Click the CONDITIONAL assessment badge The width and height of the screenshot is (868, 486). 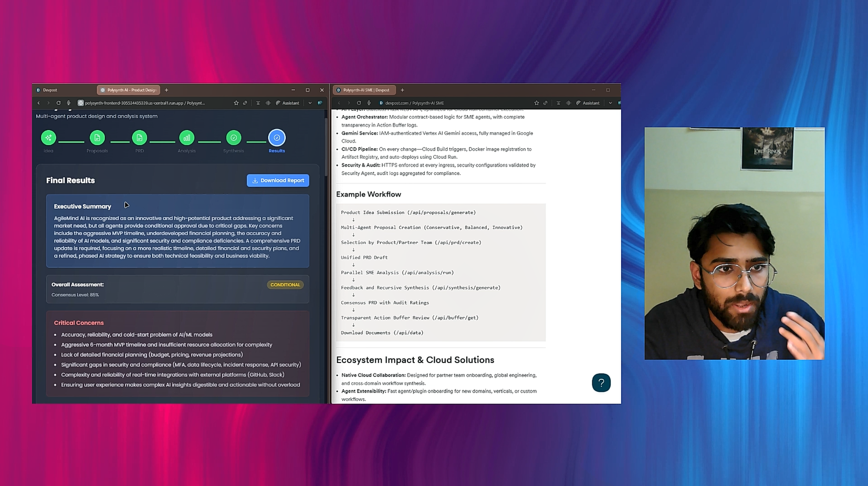[x=285, y=285]
